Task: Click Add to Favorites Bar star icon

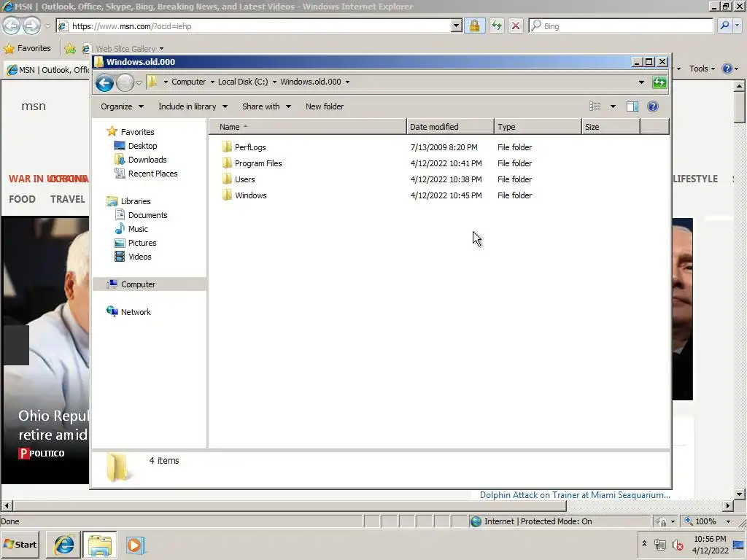Action: coord(70,48)
